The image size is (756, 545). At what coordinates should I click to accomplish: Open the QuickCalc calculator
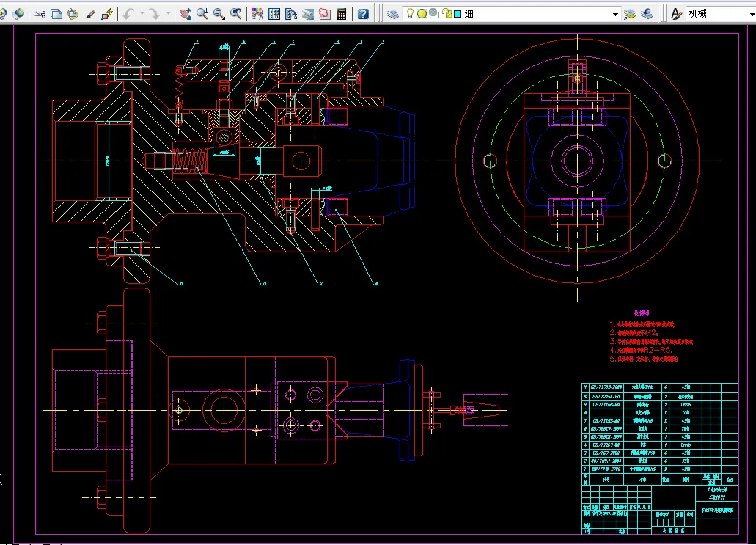click(x=342, y=14)
